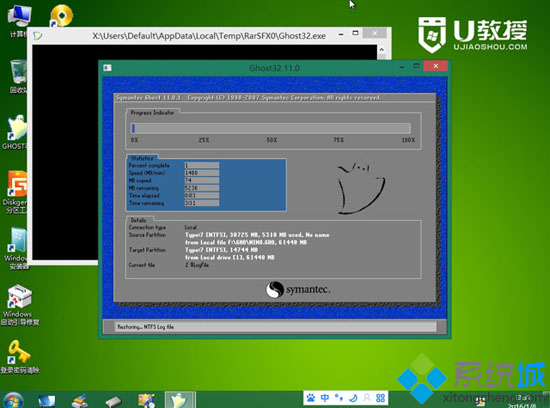Click the 100% marker under the progress bar

click(408, 140)
